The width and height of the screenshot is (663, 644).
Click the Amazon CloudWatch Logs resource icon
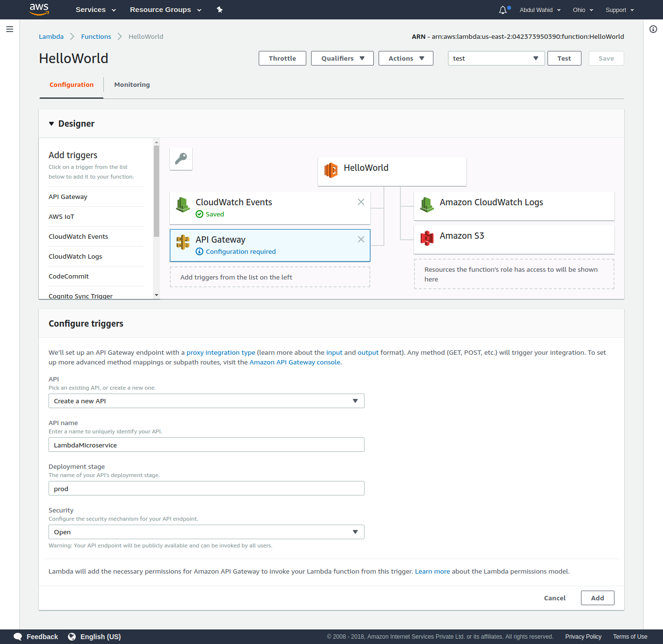pos(427,205)
